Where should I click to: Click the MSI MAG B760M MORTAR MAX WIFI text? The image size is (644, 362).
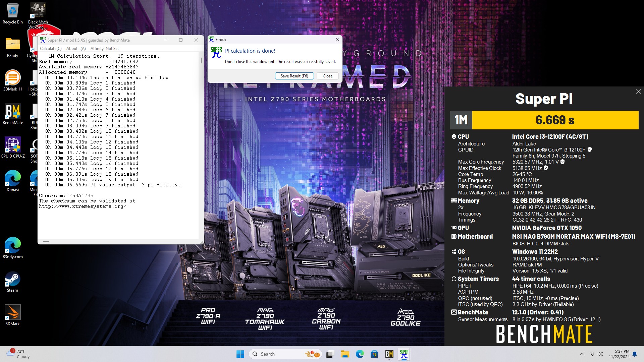(x=574, y=237)
